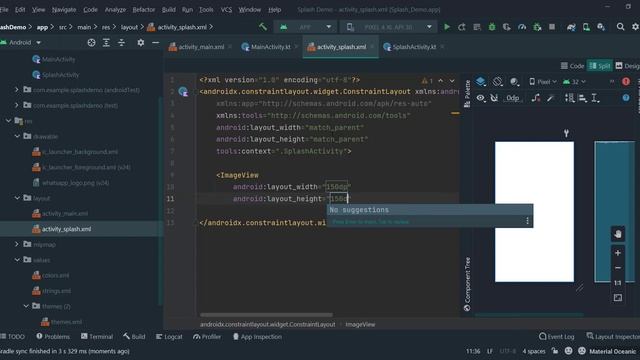Open the Profiler tool window

[x=207, y=337]
